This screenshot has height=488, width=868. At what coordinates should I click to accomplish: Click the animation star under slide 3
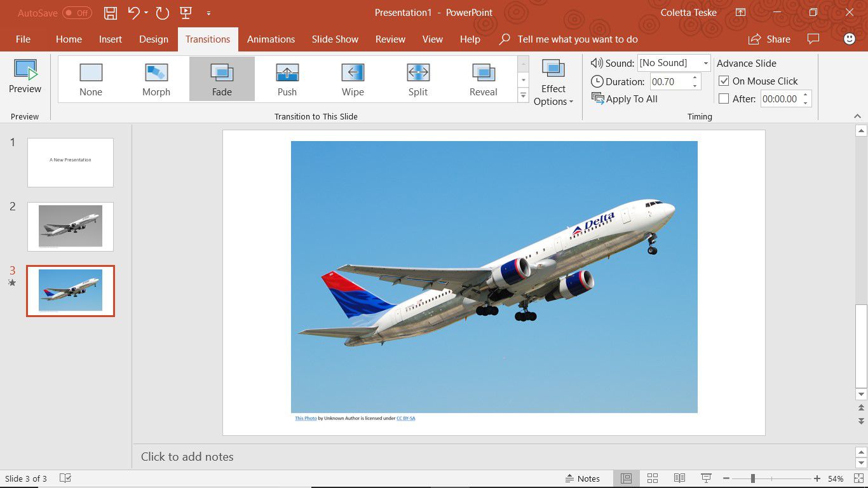(12, 283)
